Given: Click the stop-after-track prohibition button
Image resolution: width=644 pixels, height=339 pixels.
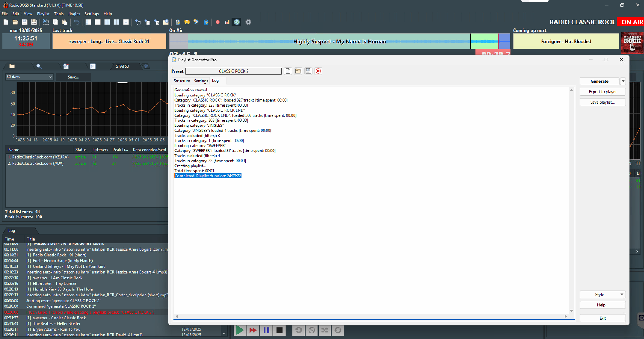Looking at the screenshot, I should tap(312, 330).
